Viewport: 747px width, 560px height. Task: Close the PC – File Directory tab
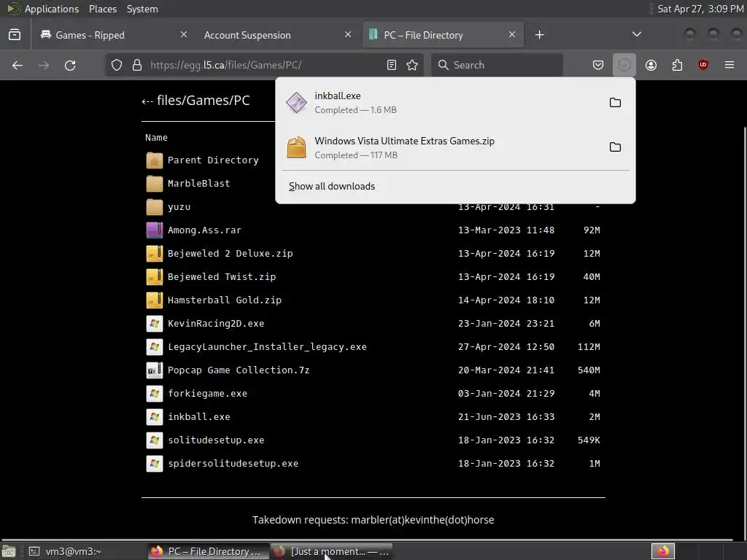pyautogui.click(x=512, y=34)
